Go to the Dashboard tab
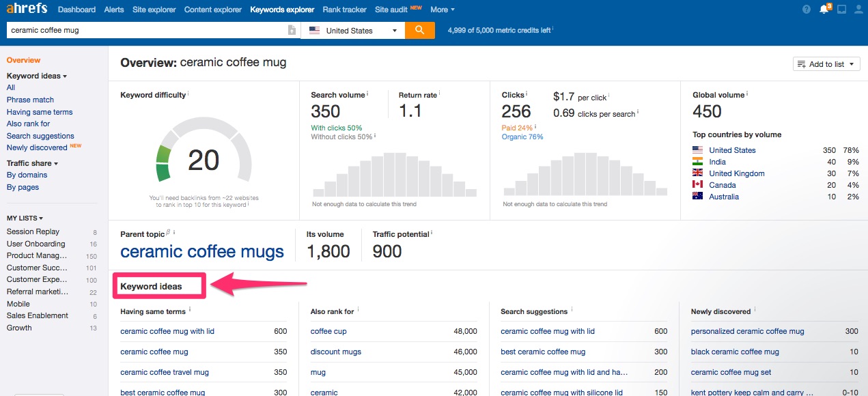Image resolution: width=868 pixels, height=396 pixels. [x=76, y=10]
